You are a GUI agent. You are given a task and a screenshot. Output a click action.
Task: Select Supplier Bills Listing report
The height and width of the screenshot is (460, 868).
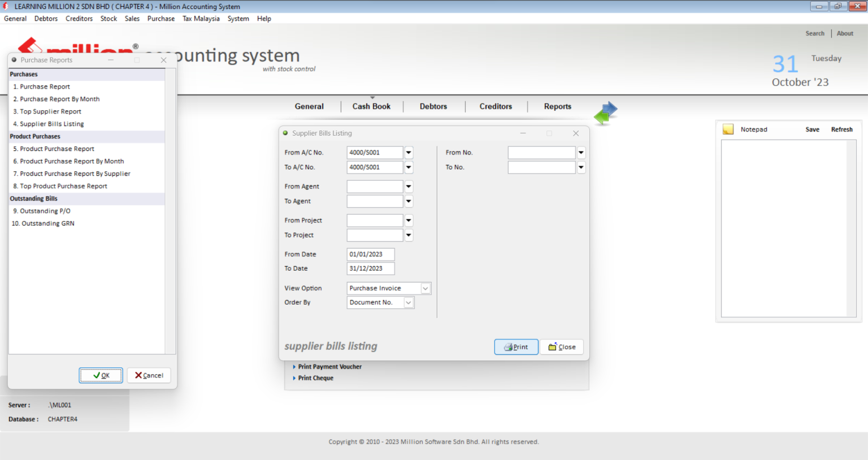(x=87, y=124)
